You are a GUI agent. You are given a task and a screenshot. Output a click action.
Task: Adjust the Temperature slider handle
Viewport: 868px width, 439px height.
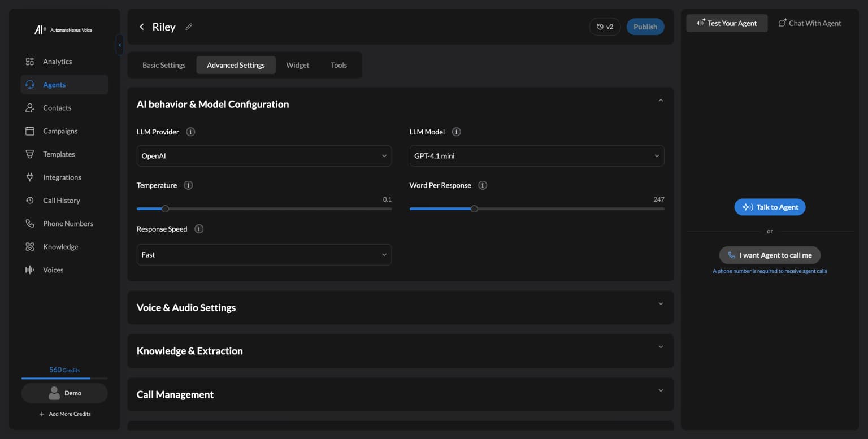(x=165, y=209)
